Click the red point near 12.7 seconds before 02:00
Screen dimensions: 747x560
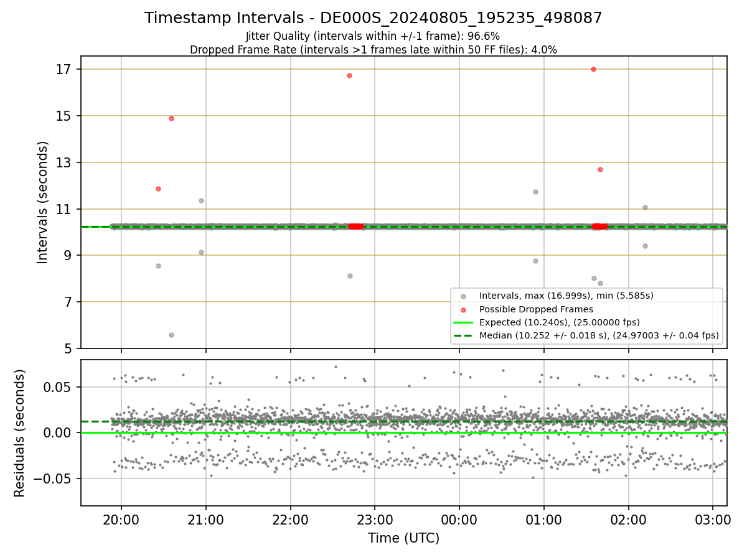pyautogui.click(x=600, y=169)
